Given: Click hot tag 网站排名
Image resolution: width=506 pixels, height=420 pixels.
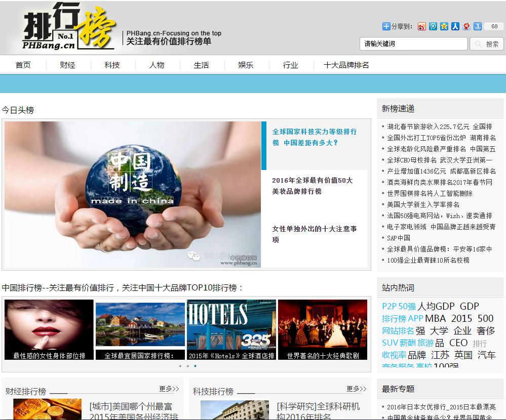Looking at the screenshot, I should pyautogui.click(x=398, y=331).
